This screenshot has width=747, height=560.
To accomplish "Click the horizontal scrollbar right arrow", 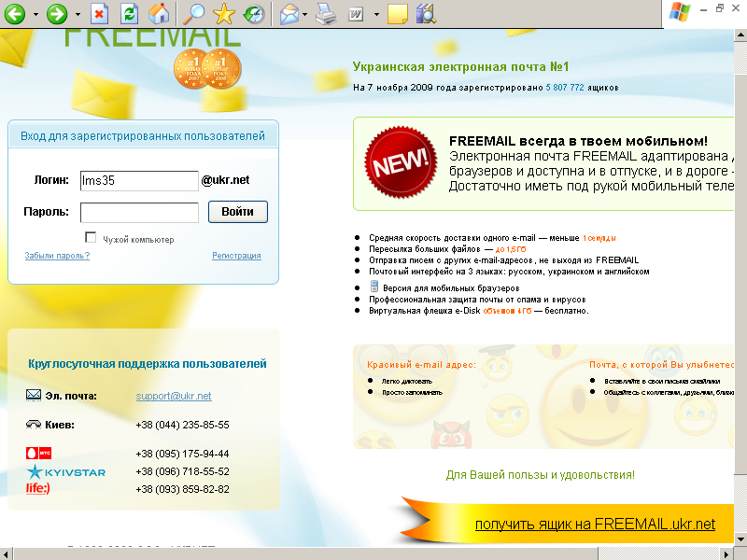I will point(727,554).
